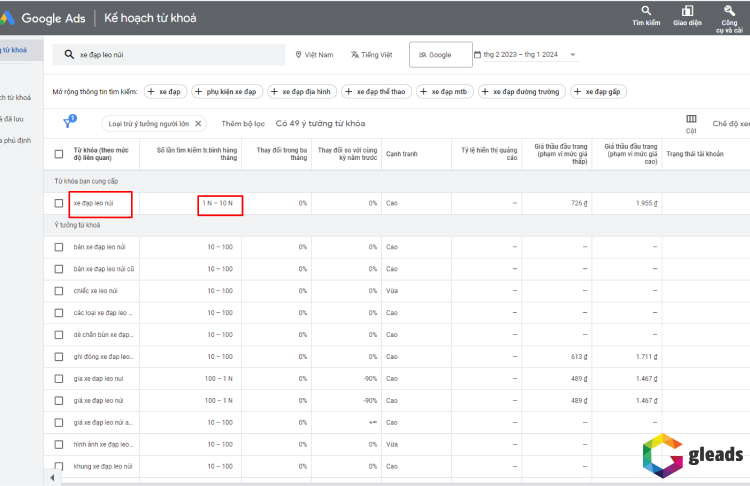Open the Việt Nam location selector

(314, 55)
